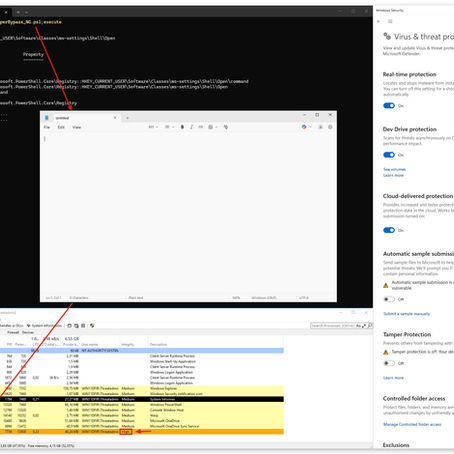Select Windows Security notification icon row

(x=142, y=394)
